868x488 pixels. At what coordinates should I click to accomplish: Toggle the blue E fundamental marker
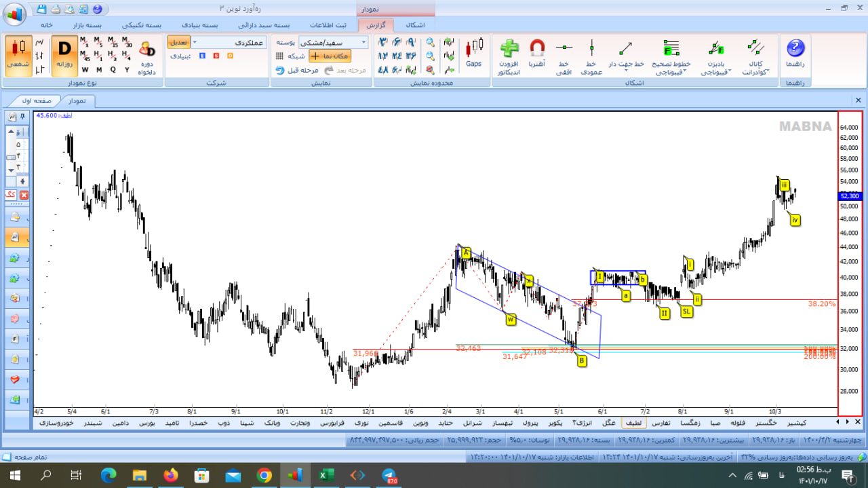coord(202,56)
